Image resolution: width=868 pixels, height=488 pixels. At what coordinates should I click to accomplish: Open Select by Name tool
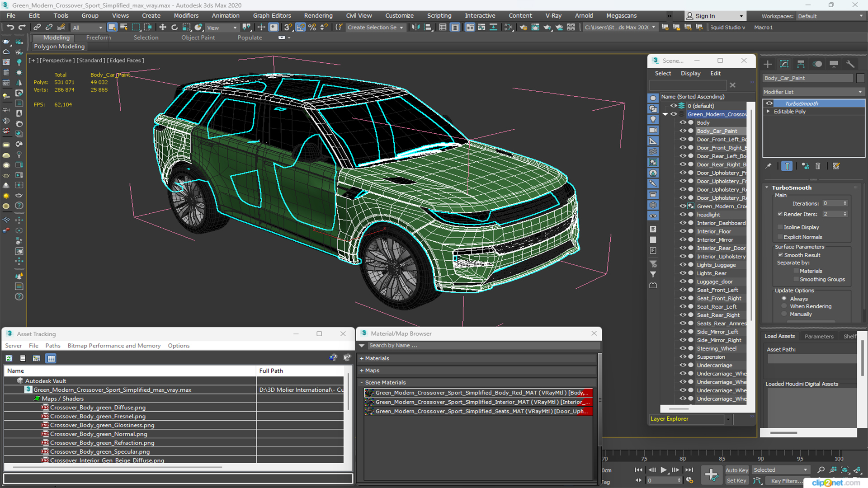point(124,27)
